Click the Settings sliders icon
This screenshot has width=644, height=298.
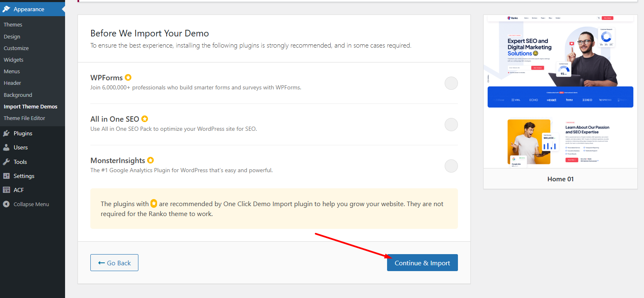[x=6, y=176]
